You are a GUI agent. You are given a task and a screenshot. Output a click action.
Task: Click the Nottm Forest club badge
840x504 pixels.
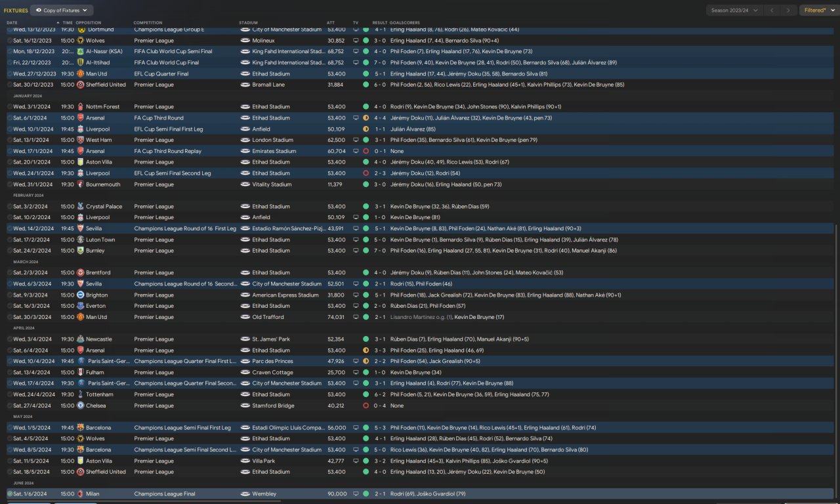[x=80, y=107]
